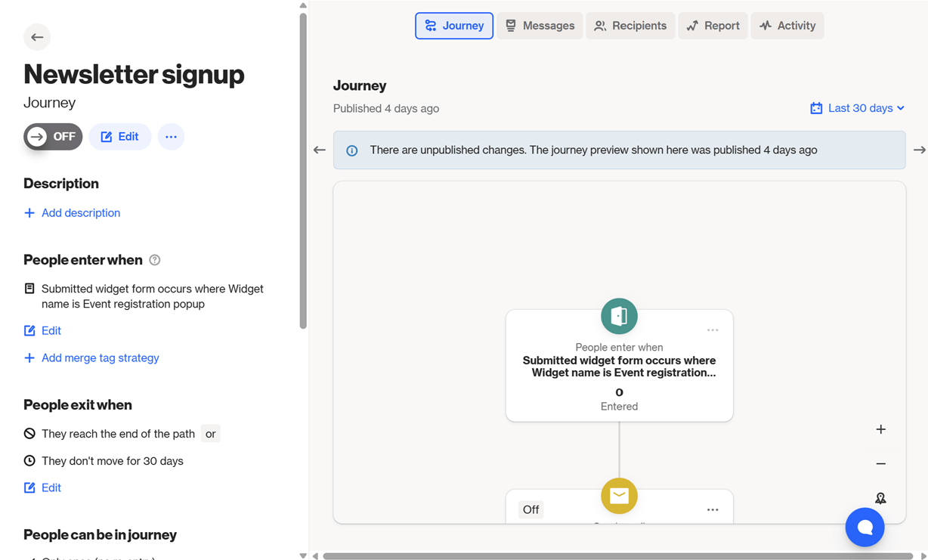Open options menu on People enter when card

tap(713, 330)
